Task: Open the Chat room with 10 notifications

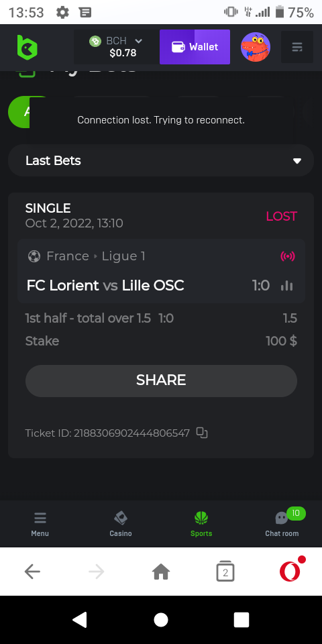Action: [282, 524]
